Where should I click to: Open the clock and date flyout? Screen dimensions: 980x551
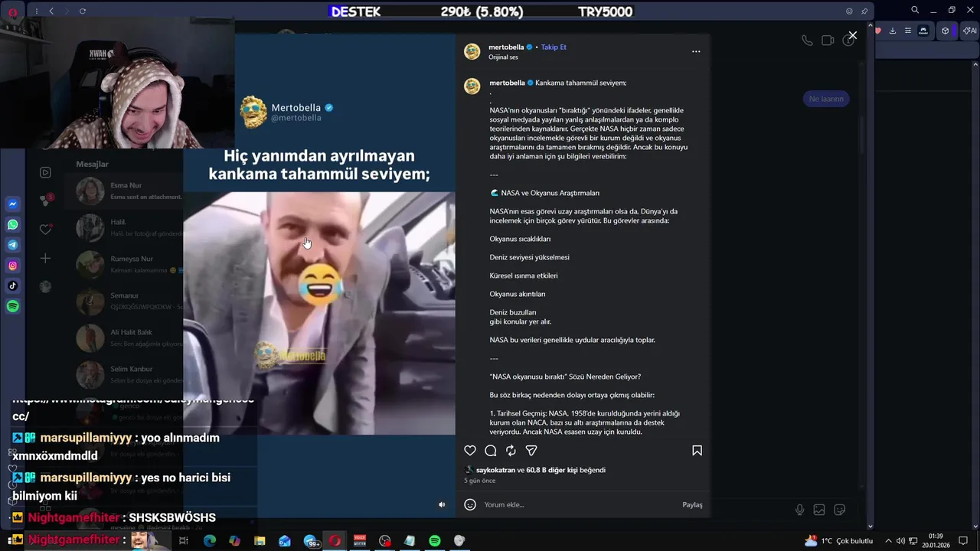click(938, 540)
